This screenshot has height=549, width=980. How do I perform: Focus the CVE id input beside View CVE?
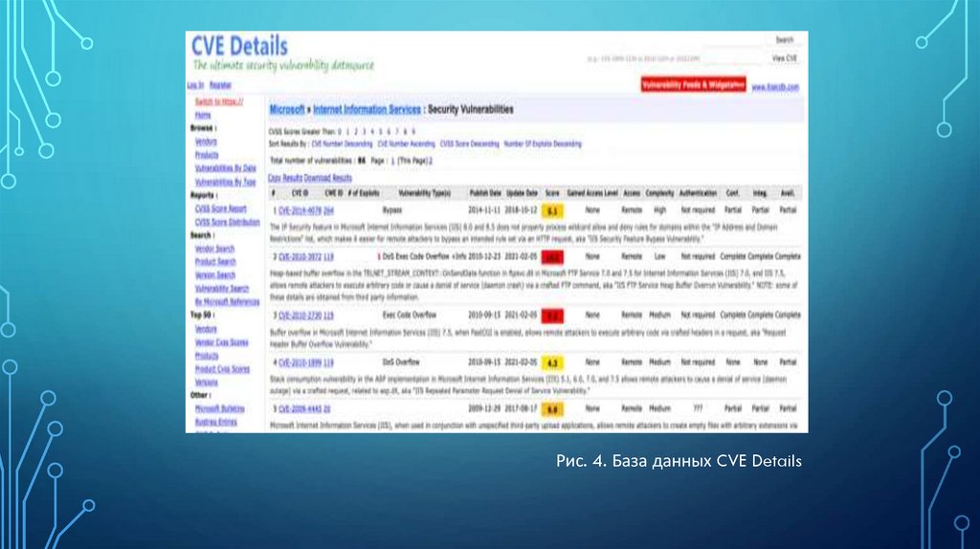(734, 58)
